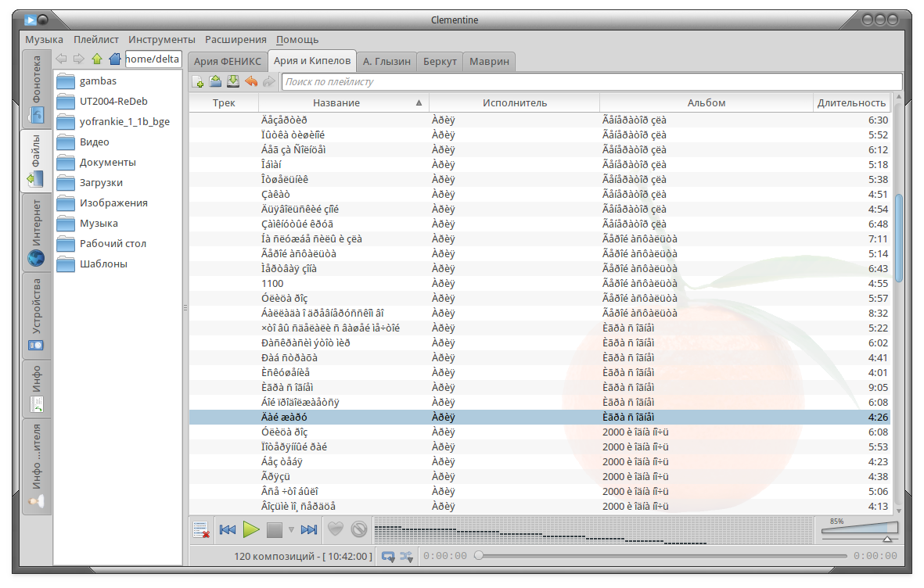This screenshot has width=924, height=588.
Task: Sort by Альбом column header
Action: [x=706, y=103]
